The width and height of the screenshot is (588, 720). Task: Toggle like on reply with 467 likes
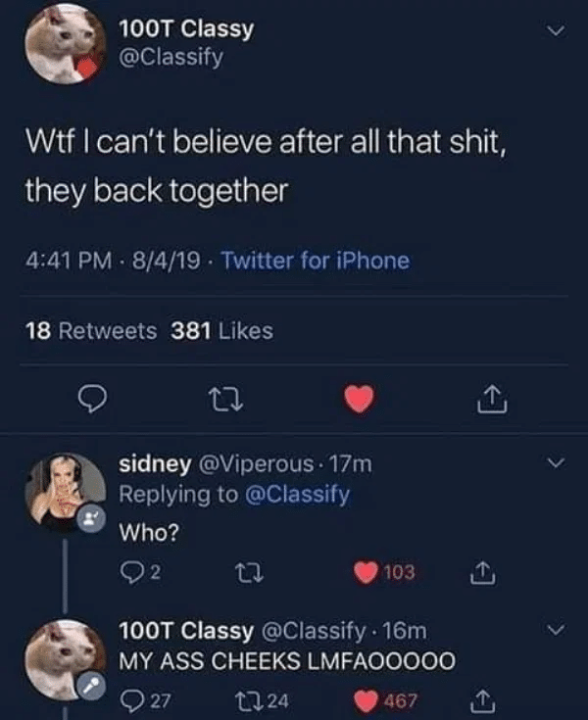tap(385, 700)
